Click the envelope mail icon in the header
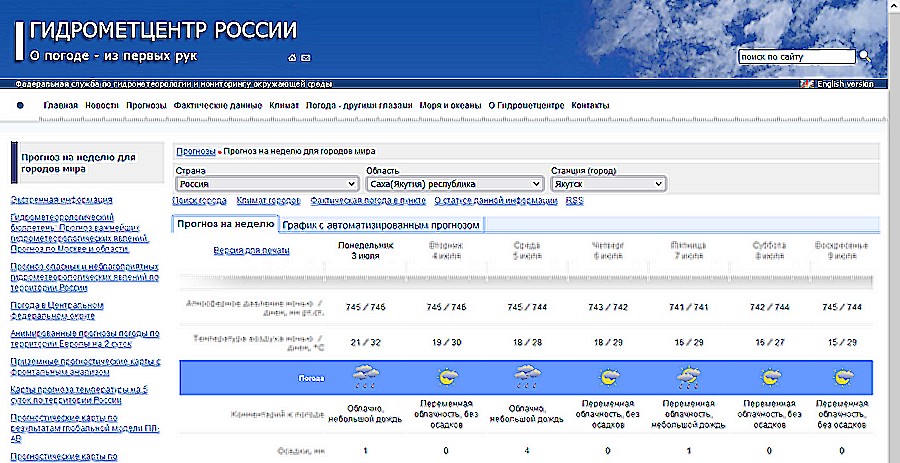This screenshot has height=463, width=900. (x=306, y=57)
